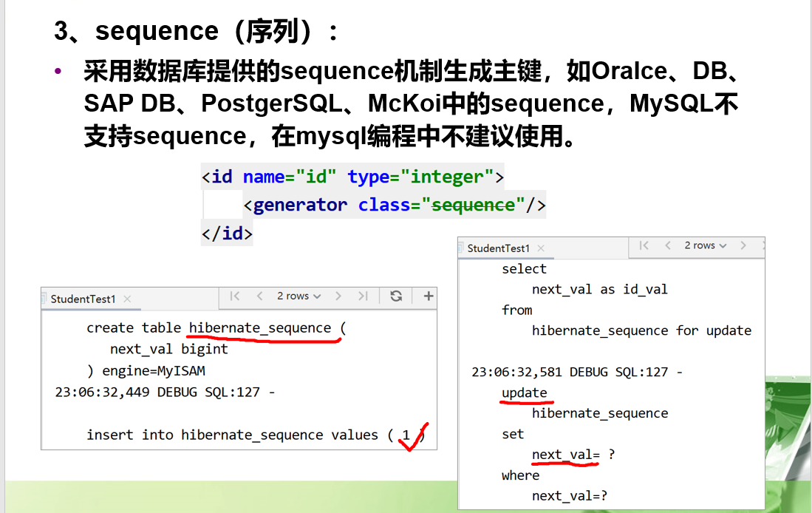Image resolution: width=812 pixels, height=513 pixels.
Task: Click the '</id>' closing tag
Action: pyautogui.click(x=227, y=233)
